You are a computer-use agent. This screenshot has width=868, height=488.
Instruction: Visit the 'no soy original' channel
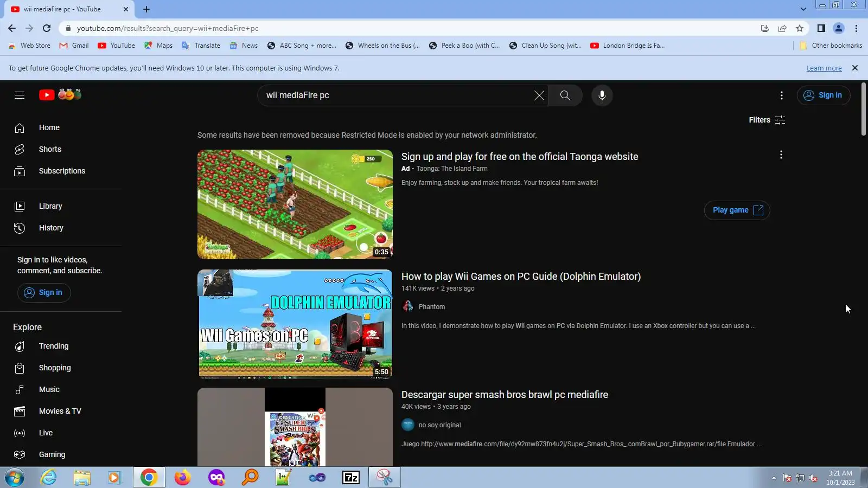[439, 425]
